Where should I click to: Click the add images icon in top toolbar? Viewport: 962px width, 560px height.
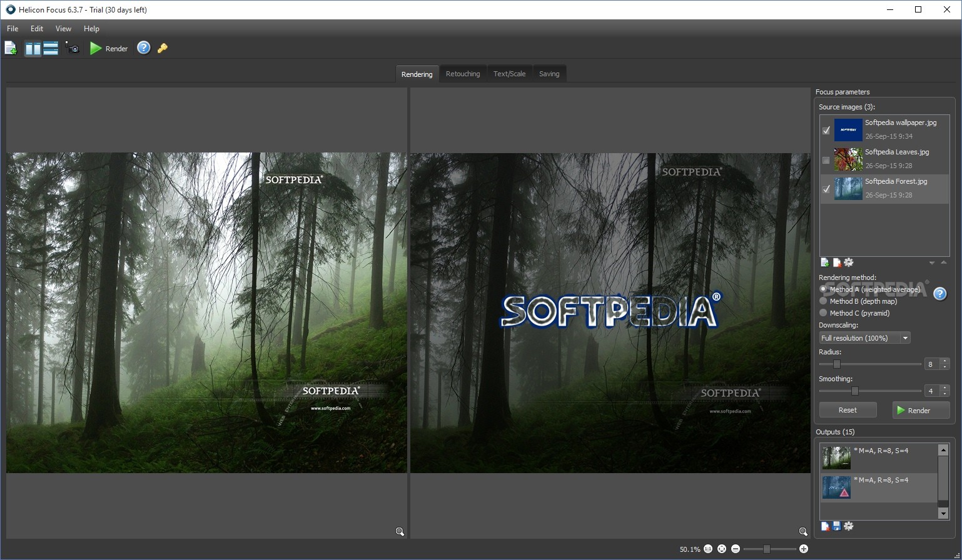coord(11,48)
